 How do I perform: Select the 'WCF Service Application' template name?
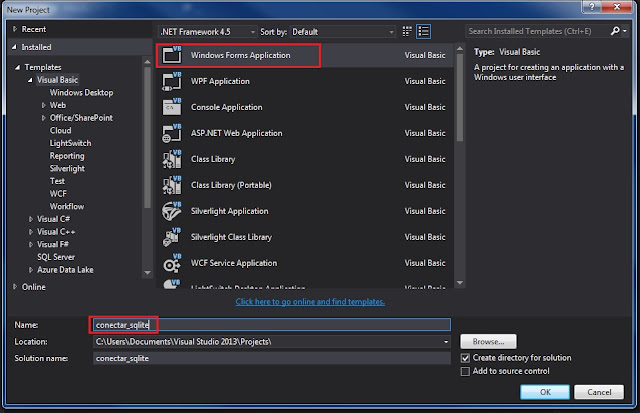pyautogui.click(x=234, y=263)
